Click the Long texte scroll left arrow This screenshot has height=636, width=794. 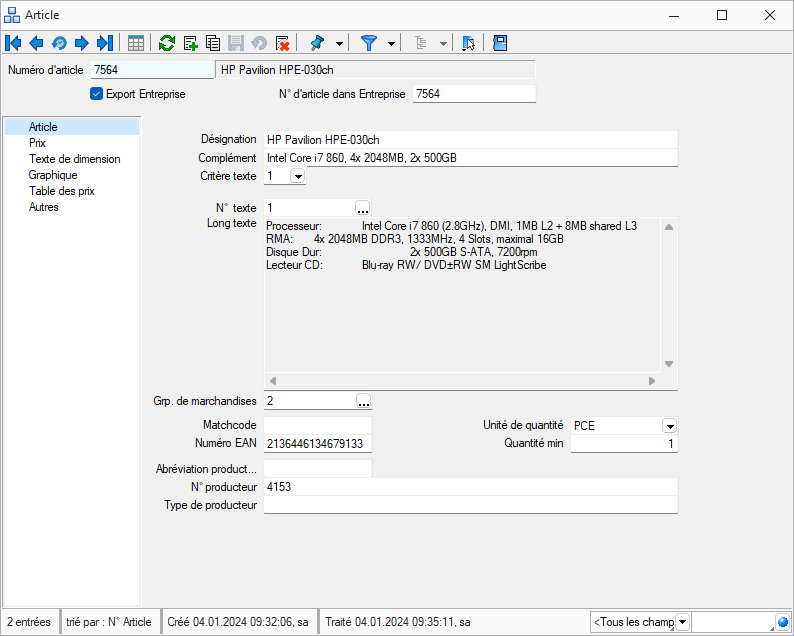272,381
